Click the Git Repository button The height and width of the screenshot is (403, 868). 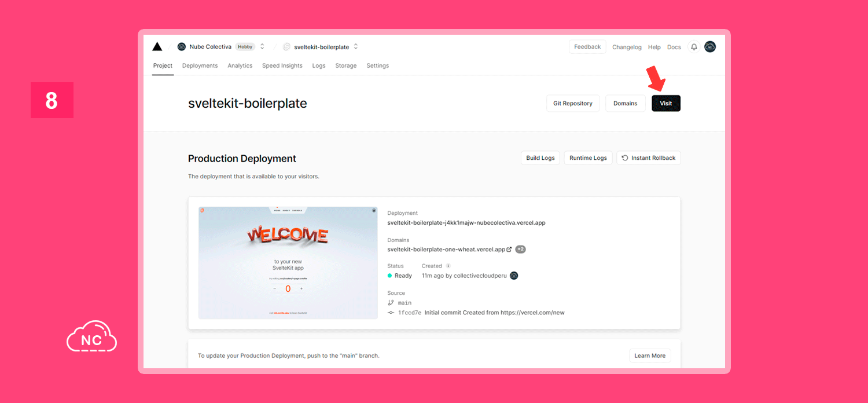coord(573,104)
